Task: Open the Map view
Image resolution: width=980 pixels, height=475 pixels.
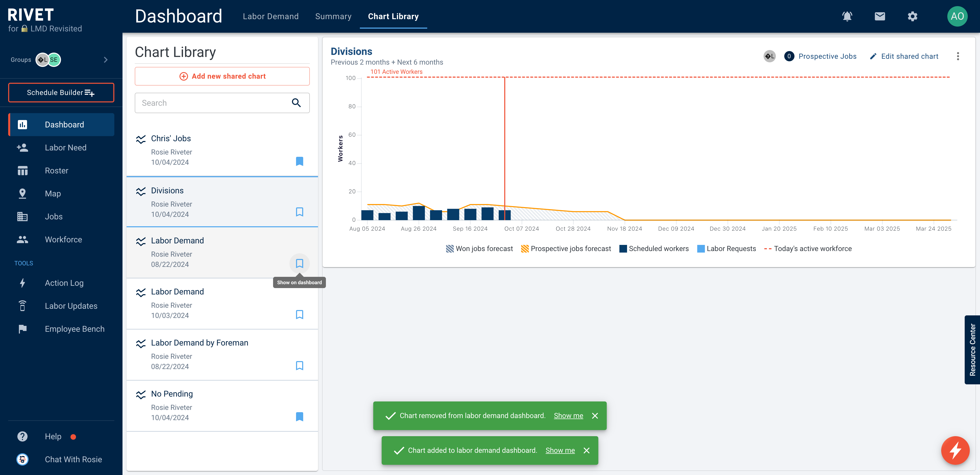Action: 53,193
